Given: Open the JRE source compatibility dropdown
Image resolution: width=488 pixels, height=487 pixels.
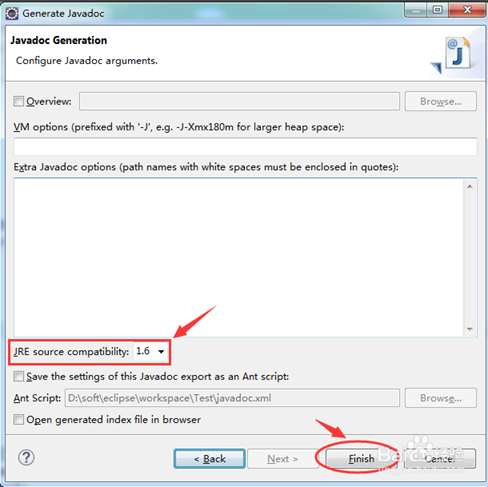Looking at the screenshot, I should pos(151,351).
